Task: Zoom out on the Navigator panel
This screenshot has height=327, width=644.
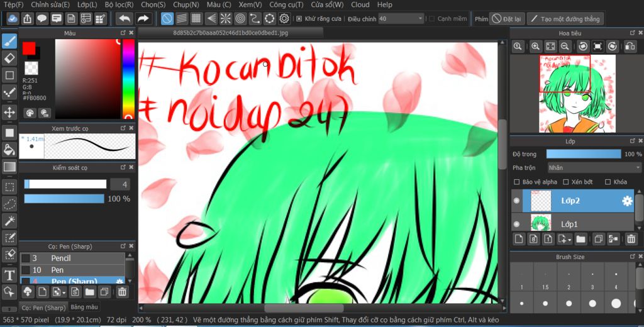Action: coord(565,47)
